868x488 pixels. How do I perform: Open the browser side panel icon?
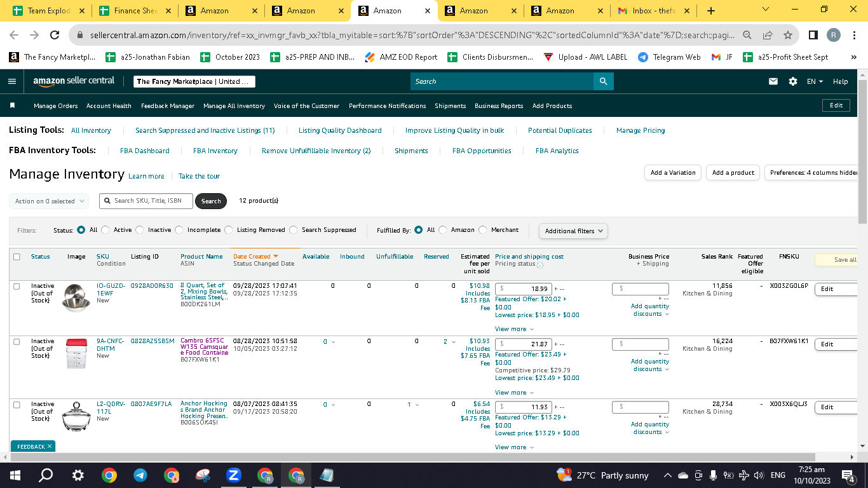coord(813,35)
